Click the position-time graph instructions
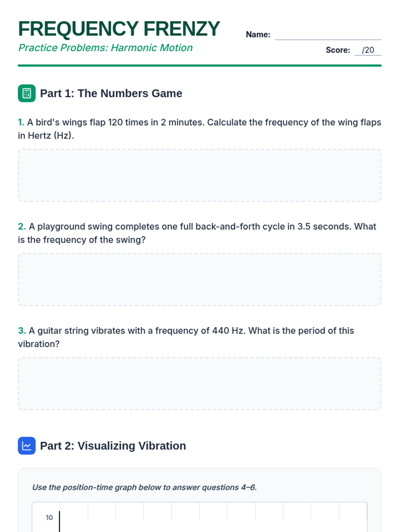The width and height of the screenshot is (399, 532). pyautogui.click(x=144, y=487)
